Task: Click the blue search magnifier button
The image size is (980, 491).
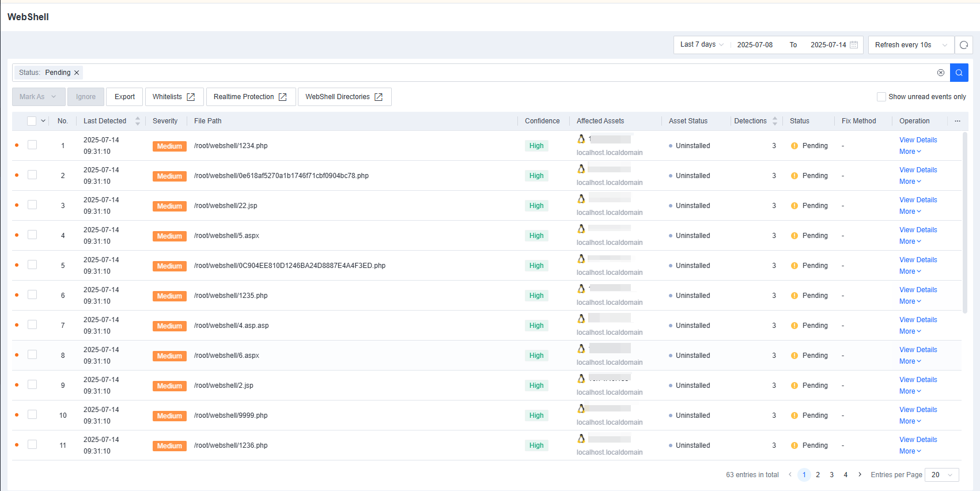Action: pyautogui.click(x=959, y=73)
